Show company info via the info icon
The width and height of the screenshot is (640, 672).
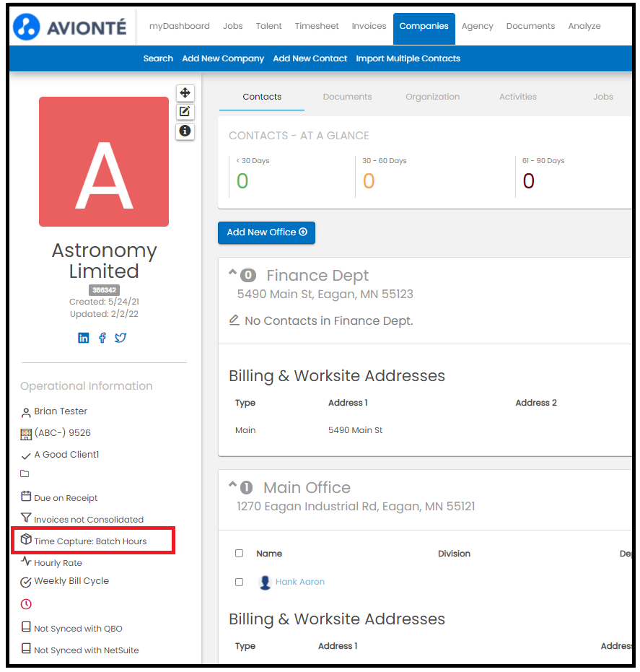click(185, 131)
